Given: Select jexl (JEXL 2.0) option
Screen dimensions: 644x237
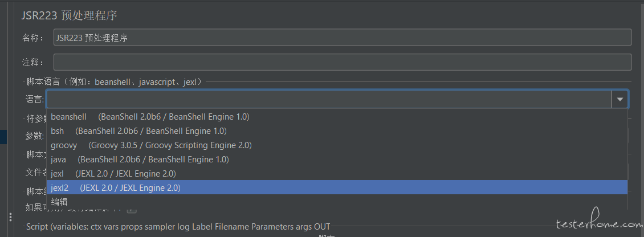Looking at the screenshot, I should (337, 173).
